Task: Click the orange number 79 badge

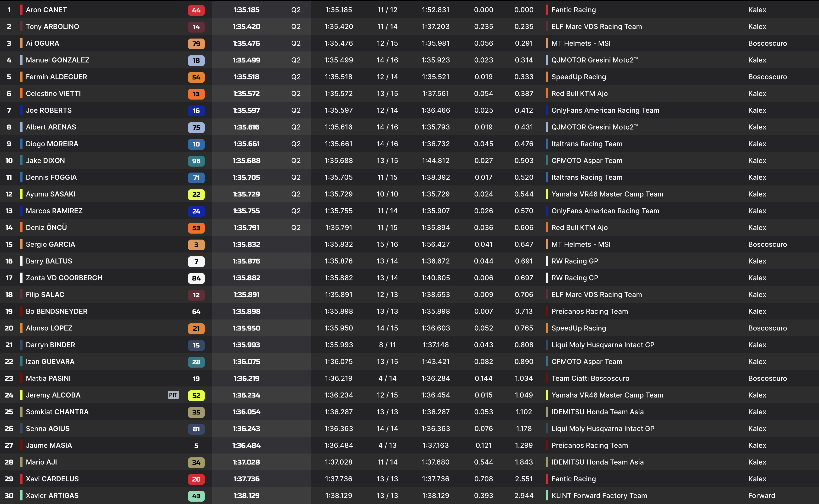Action: tap(196, 44)
